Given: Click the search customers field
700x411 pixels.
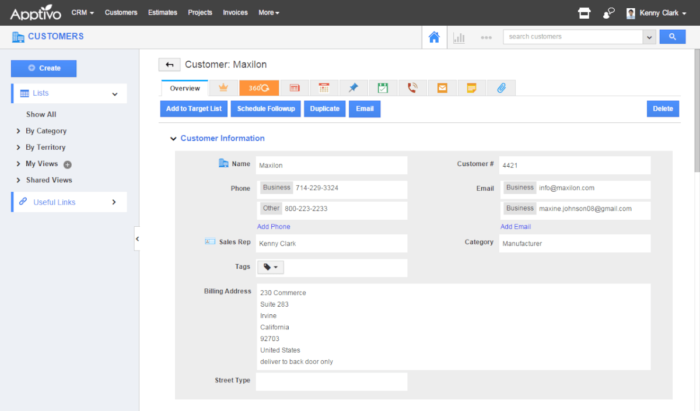Looking at the screenshot, I should [x=573, y=37].
